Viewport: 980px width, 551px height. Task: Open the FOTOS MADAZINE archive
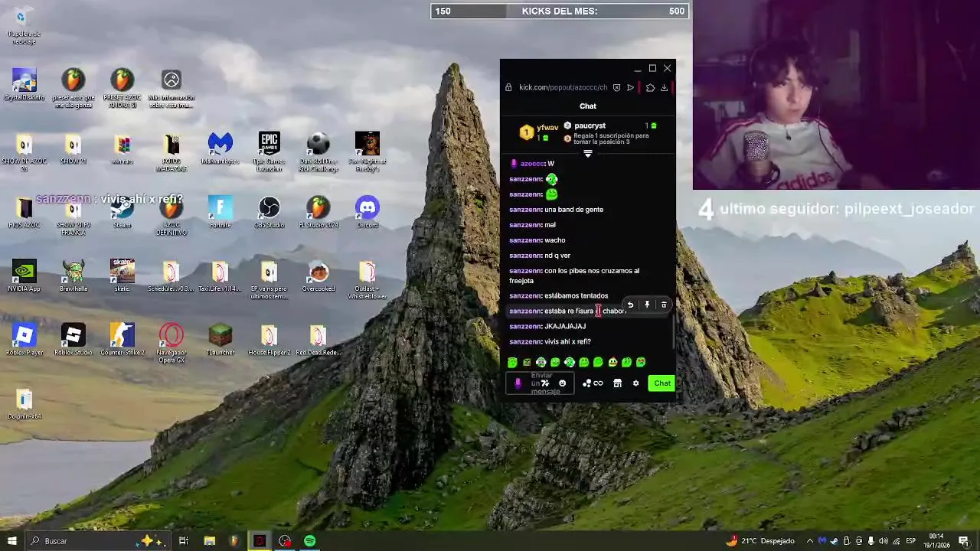point(171,152)
